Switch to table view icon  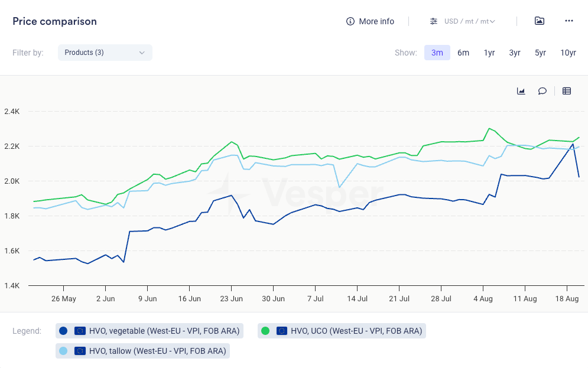(x=567, y=91)
